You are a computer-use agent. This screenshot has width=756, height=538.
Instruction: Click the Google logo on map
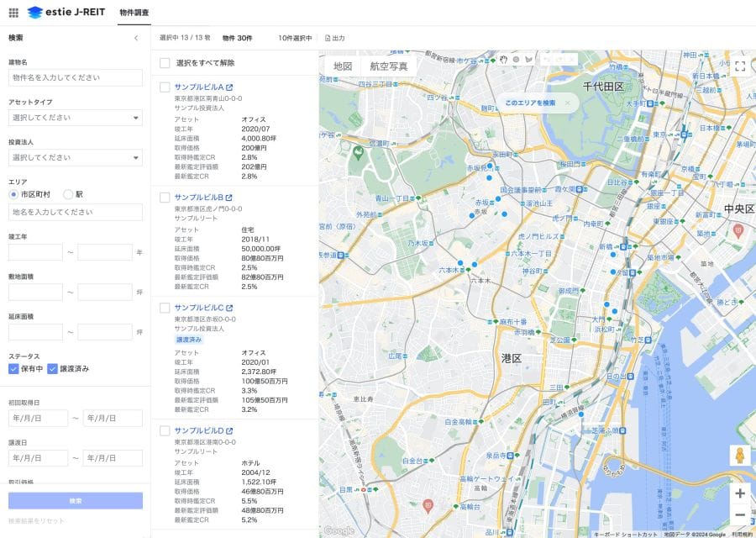[339, 530]
